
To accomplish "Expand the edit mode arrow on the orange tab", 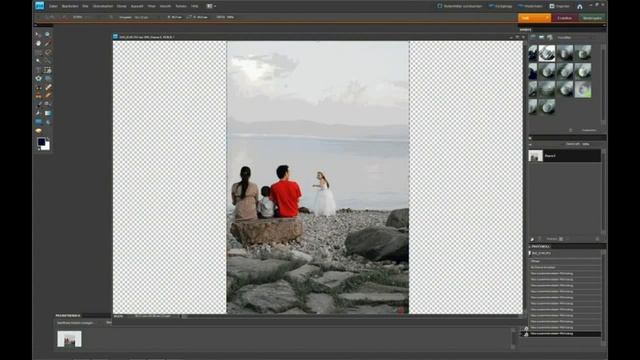I will coord(547,18).
